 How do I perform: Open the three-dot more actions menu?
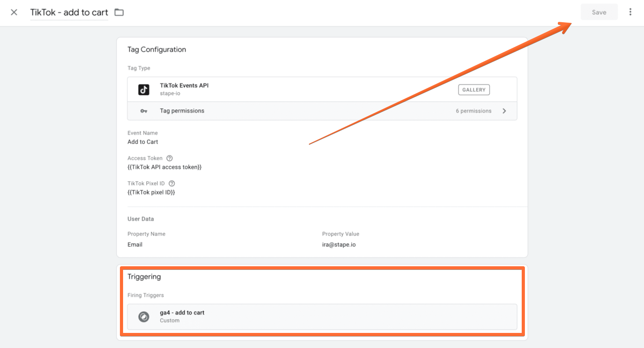[x=630, y=12]
